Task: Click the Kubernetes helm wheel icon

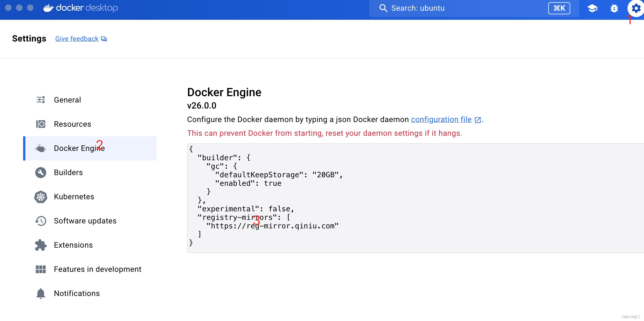Action: click(x=41, y=197)
